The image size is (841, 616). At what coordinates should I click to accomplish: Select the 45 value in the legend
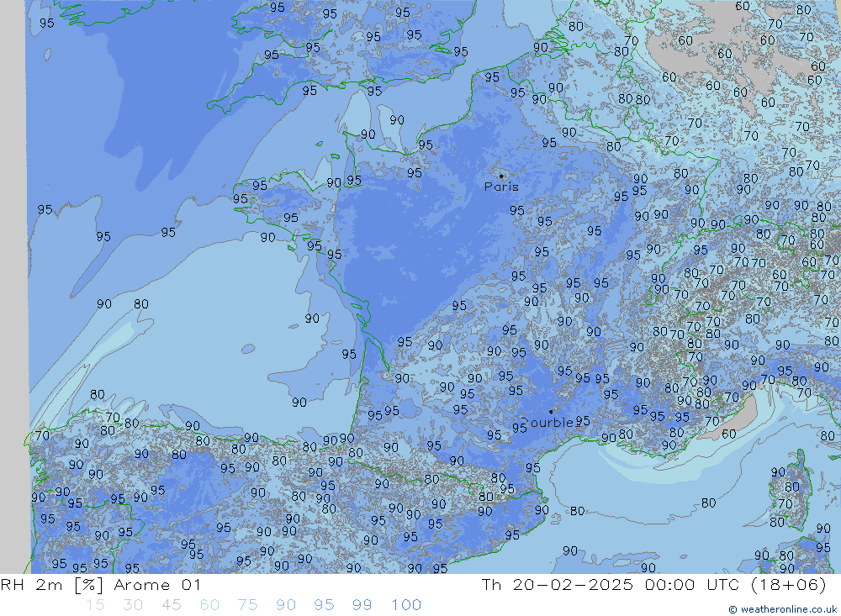pyautogui.click(x=171, y=605)
